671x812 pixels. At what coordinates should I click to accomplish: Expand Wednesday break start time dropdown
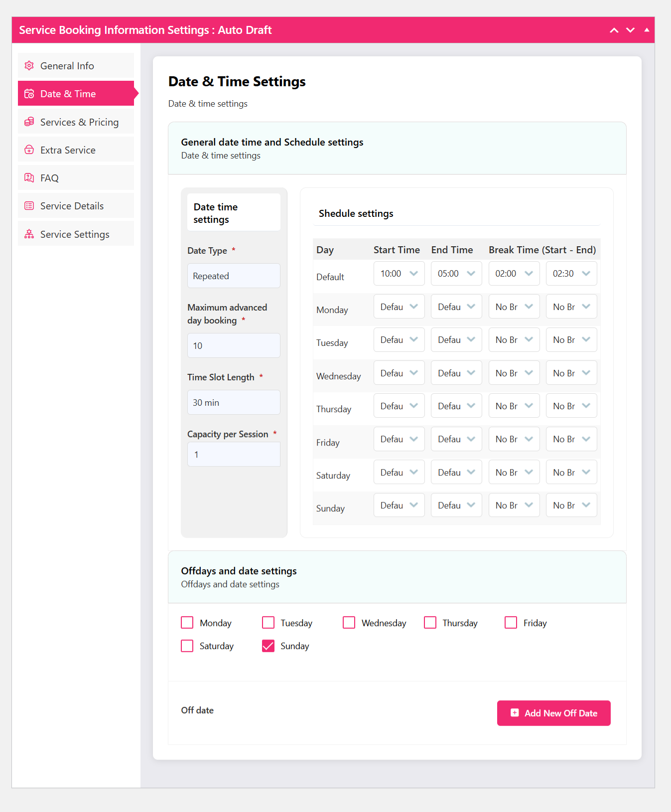pos(514,373)
